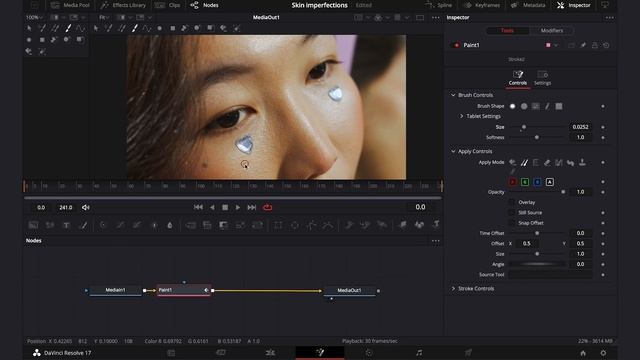Viewport: 640px width, 360px height.
Task: Collapse the Brush Controls section
Action: point(453,95)
